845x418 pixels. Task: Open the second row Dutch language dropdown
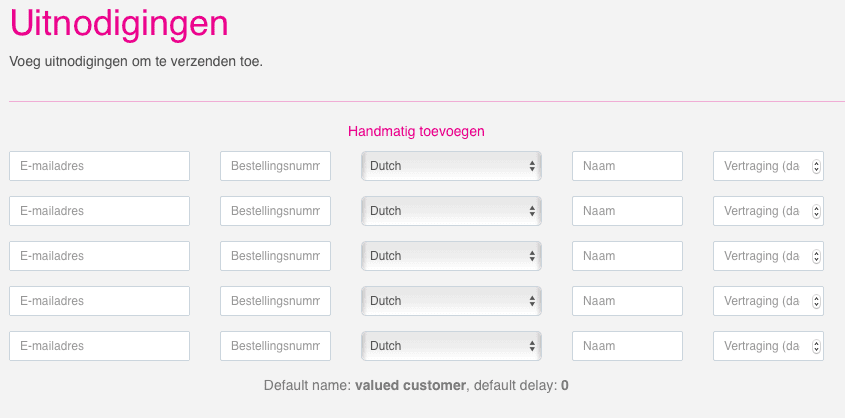coord(451,211)
